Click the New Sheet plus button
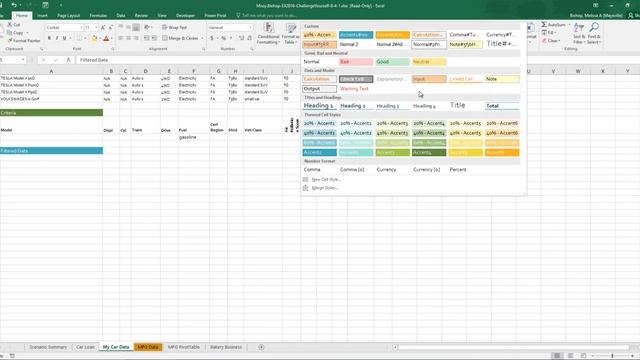This screenshot has width=640, height=360. pyautogui.click(x=261, y=347)
